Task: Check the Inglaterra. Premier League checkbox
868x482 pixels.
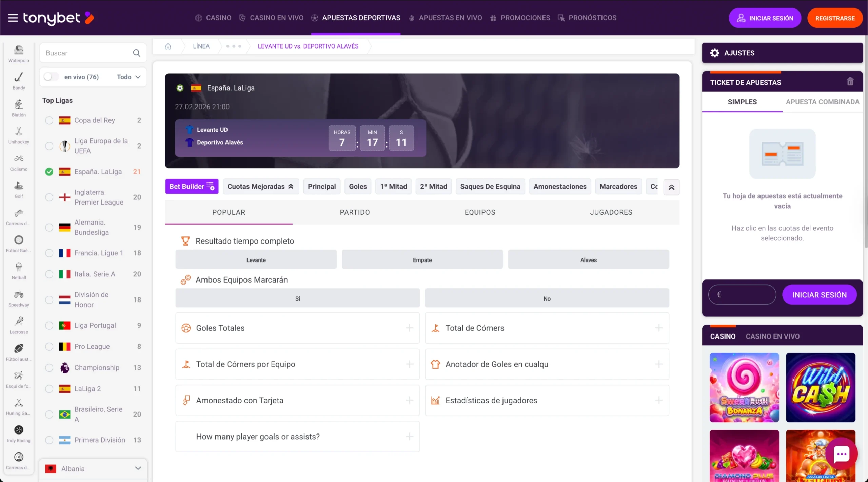Action: pos(49,197)
